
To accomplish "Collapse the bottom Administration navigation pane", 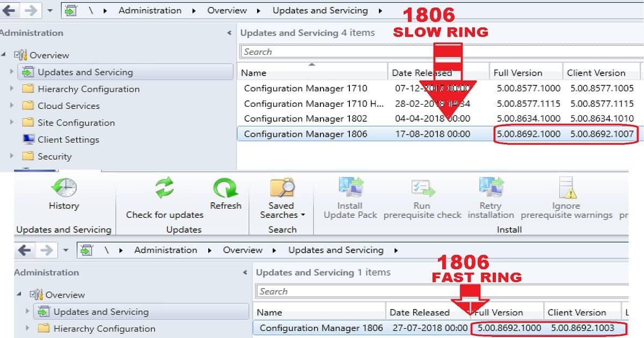I will [245, 273].
